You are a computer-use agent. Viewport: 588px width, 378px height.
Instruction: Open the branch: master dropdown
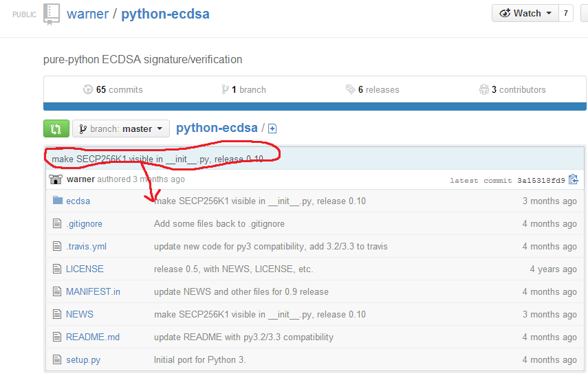pyautogui.click(x=121, y=129)
